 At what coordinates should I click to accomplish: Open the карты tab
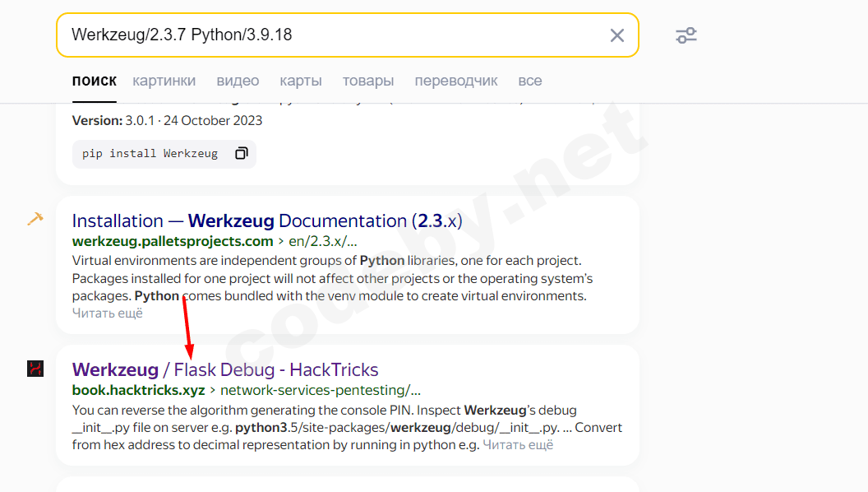tap(300, 81)
